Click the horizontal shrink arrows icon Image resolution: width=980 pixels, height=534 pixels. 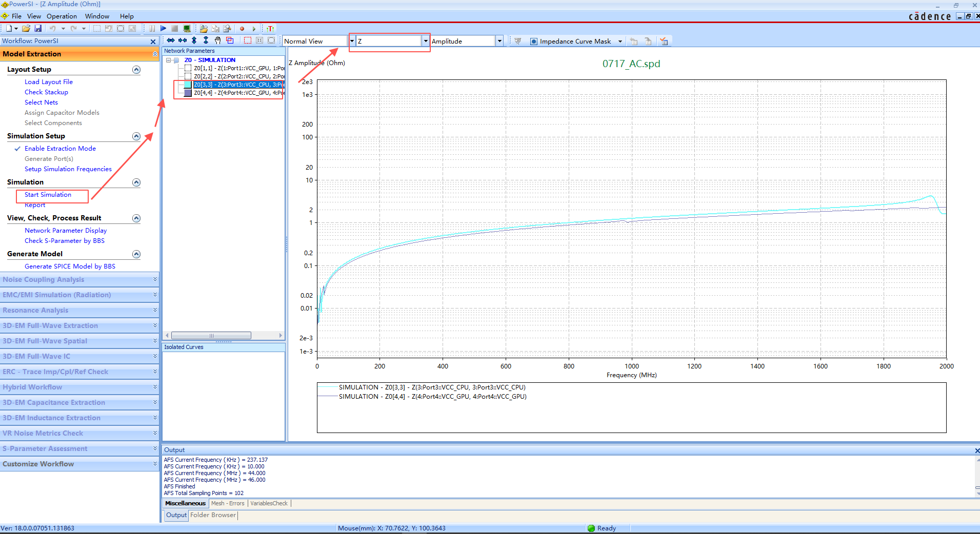pyautogui.click(x=183, y=40)
